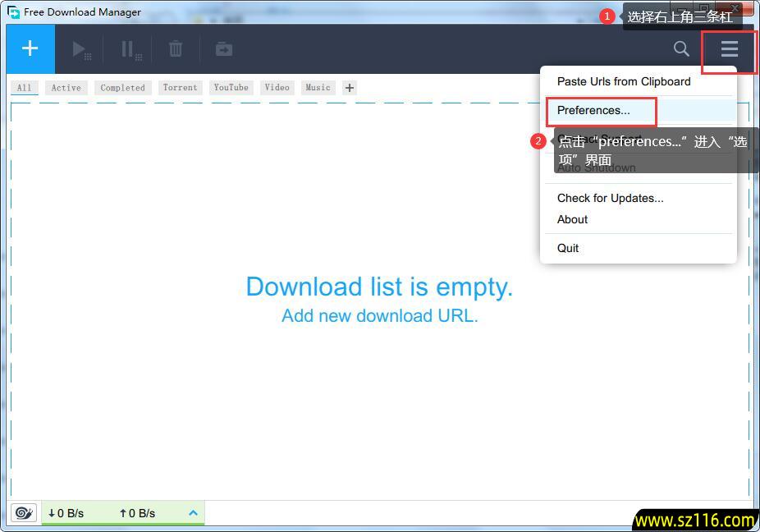The height and width of the screenshot is (532, 760).
Task: Choose Preferences... from the menu
Action: pyautogui.click(x=593, y=110)
